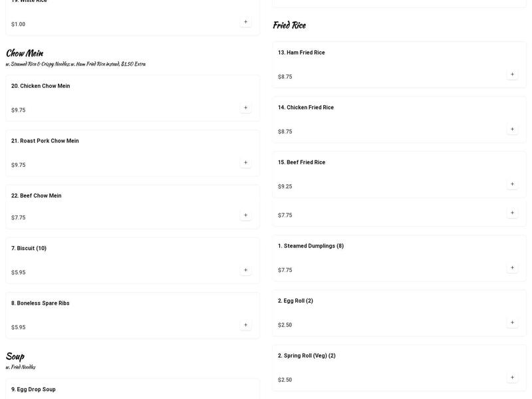View Boneless Spare Ribs item title
Image resolution: width=532 pixels, height=399 pixels.
click(40, 303)
